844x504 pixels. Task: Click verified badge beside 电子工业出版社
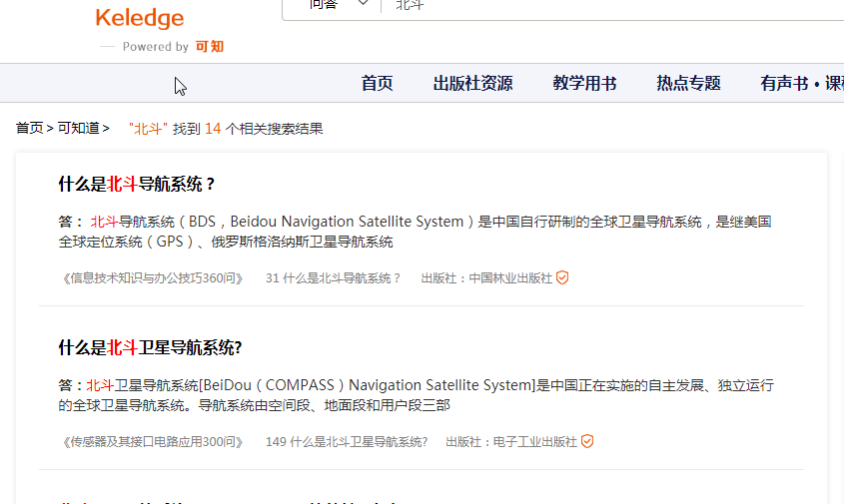click(587, 441)
